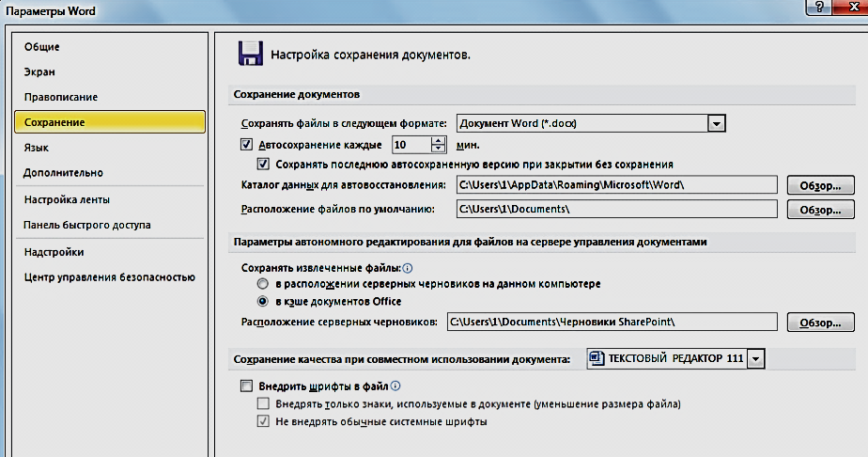Screen dimensions: 868x457
Task: Go to Настройка ленты
Action: pos(67,199)
